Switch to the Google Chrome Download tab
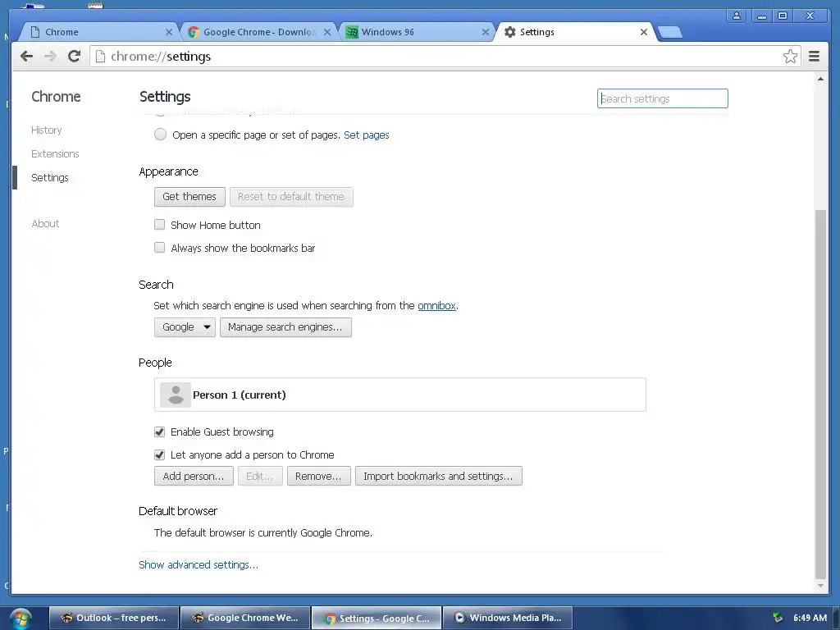The image size is (840, 630). [x=258, y=32]
